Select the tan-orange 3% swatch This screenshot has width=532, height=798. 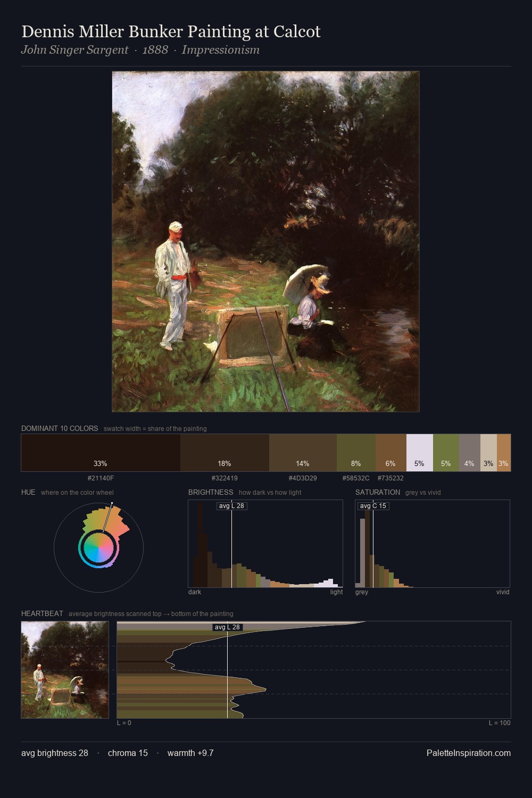coord(504,453)
